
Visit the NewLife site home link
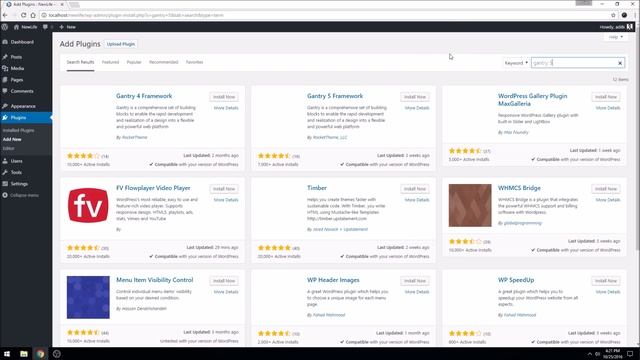(x=25, y=27)
